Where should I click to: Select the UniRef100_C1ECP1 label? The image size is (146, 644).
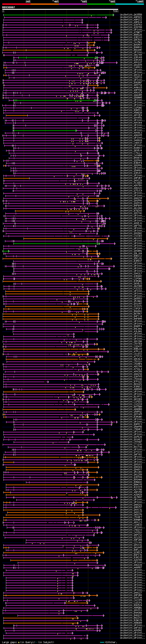point(131,603)
